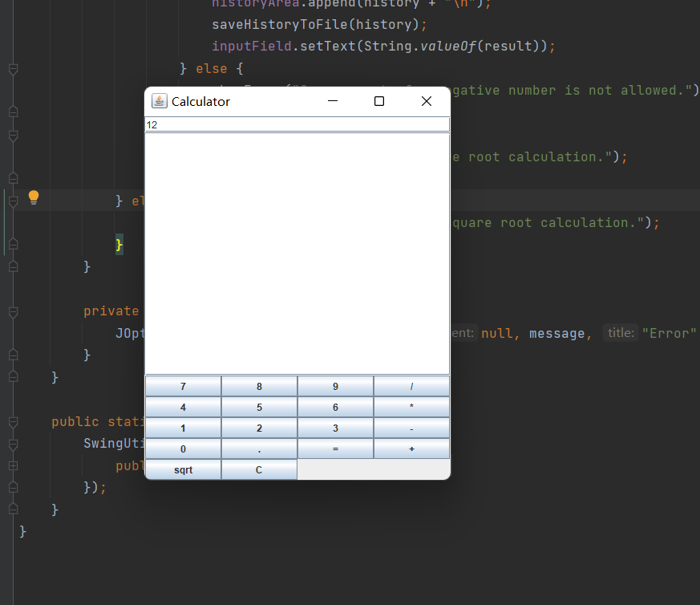
Task: Collapse the fold marker beside 'SwingUti' line
Action: 14,445
